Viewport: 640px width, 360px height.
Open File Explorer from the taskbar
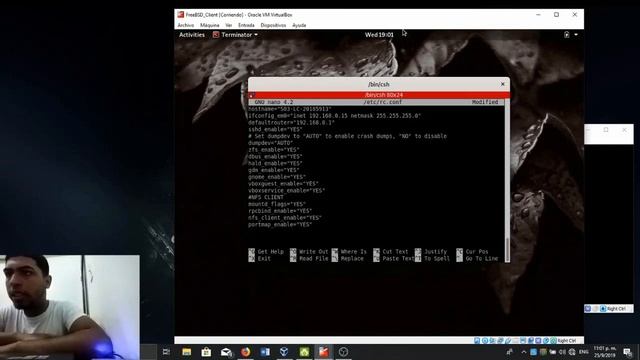187,351
